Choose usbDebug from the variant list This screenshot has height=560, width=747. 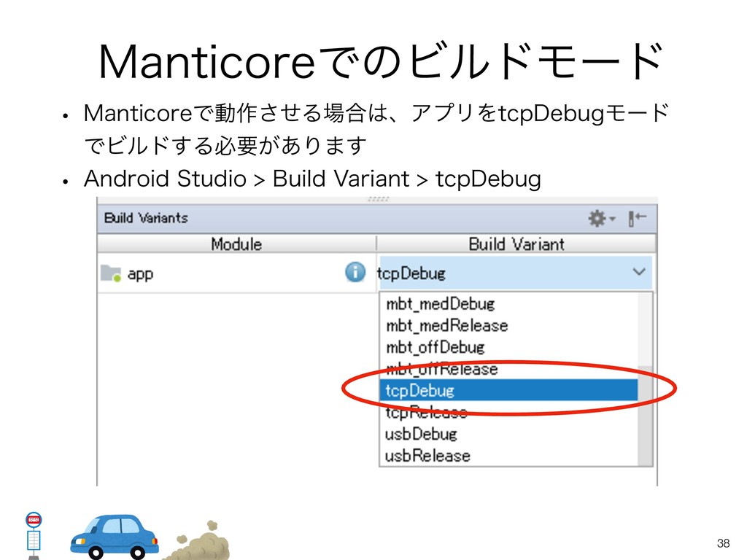tap(508, 435)
